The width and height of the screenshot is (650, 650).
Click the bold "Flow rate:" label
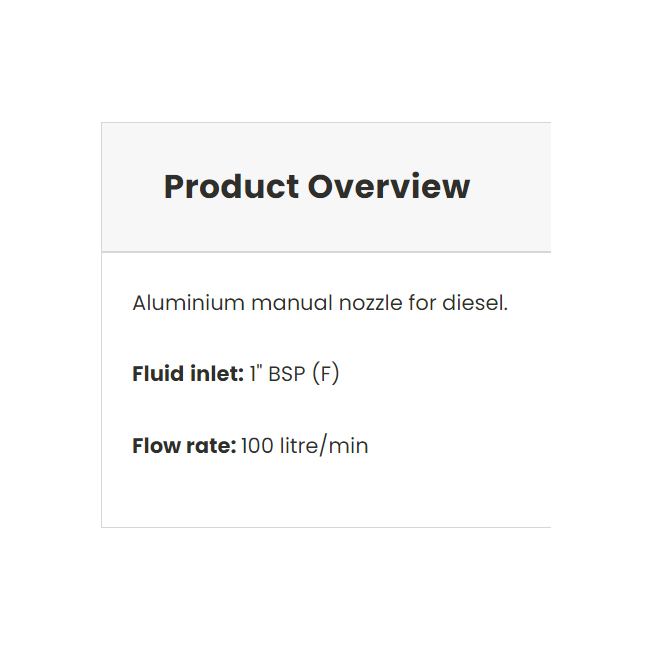(184, 446)
